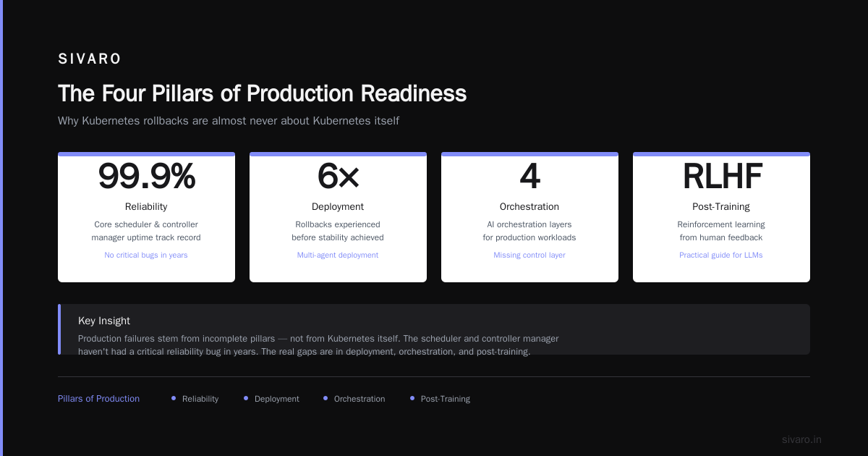Open the sivaro.in website link
The height and width of the screenshot is (456, 868).
click(x=801, y=439)
